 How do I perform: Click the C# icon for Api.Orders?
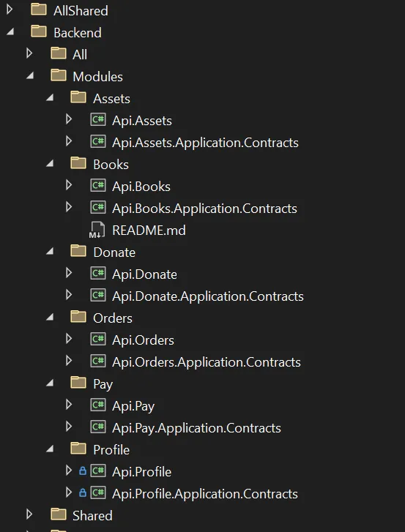97,340
